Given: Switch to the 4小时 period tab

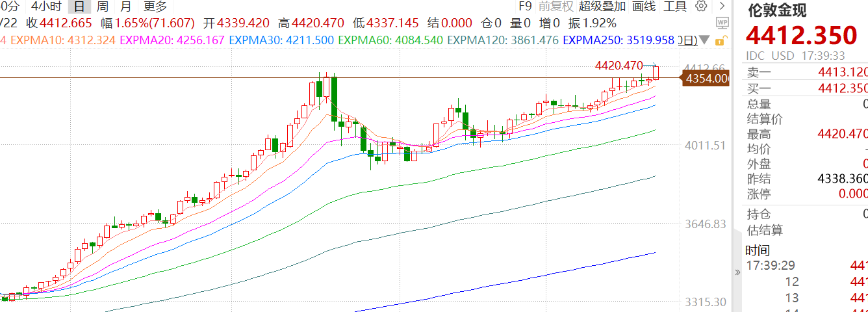Looking at the screenshot, I should click(45, 6).
